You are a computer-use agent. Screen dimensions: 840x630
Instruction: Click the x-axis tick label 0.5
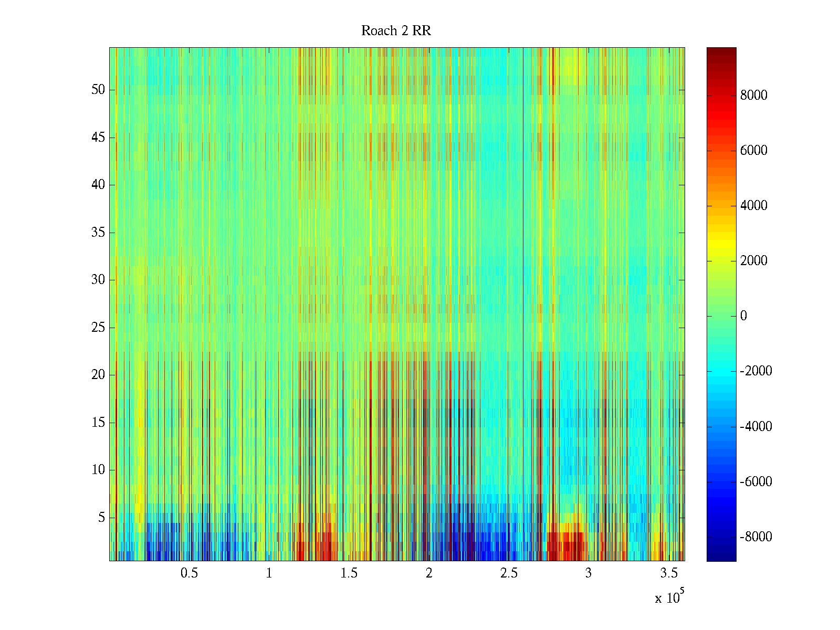pos(189,573)
